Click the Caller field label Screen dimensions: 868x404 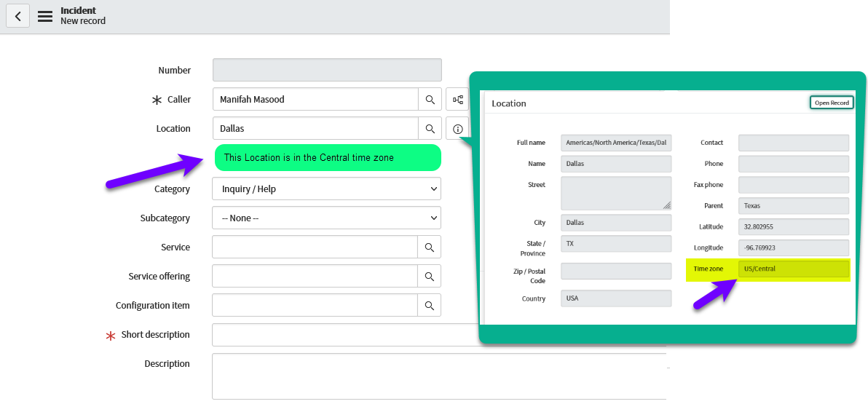click(x=179, y=99)
